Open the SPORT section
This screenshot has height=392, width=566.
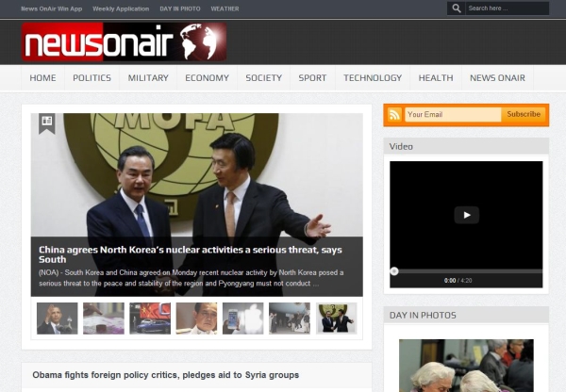[312, 78]
